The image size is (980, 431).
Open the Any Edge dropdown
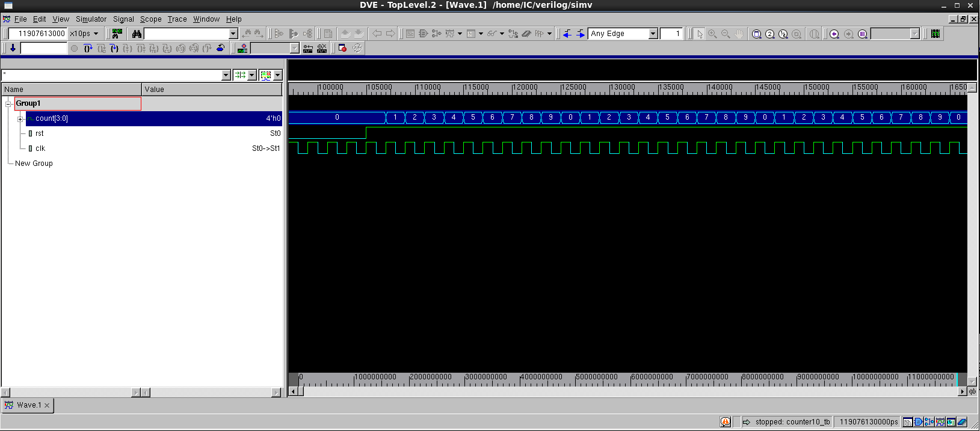(x=653, y=34)
